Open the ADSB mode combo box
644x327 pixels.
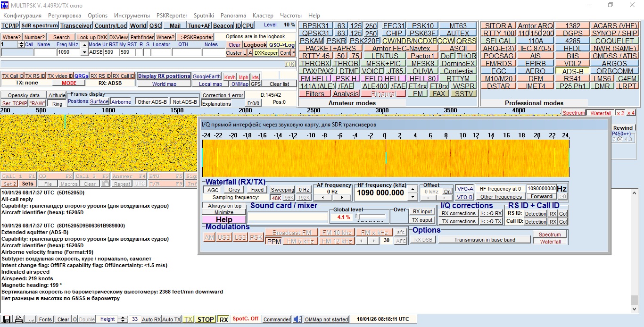pyautogui.click(x=96, y=52)
